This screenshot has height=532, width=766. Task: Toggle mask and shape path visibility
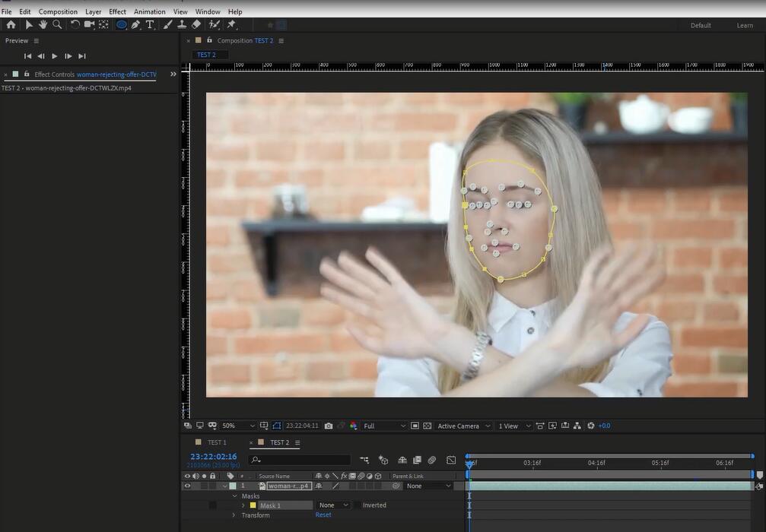click(276, 426)
